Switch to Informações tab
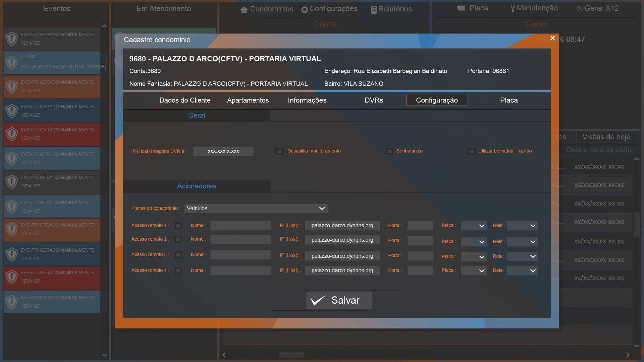The width and height of the screenshot is (644, 362). 307,100
